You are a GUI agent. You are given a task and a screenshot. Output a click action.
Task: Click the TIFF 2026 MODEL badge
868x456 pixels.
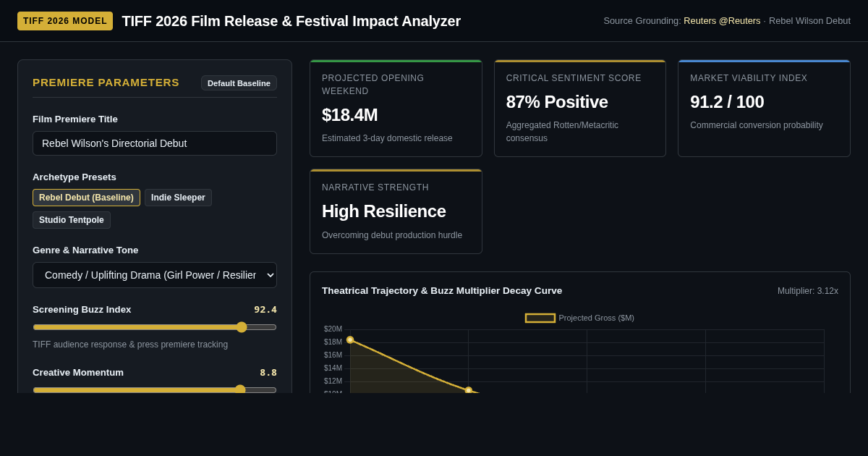pyautogui.click(x=65, y=21)
